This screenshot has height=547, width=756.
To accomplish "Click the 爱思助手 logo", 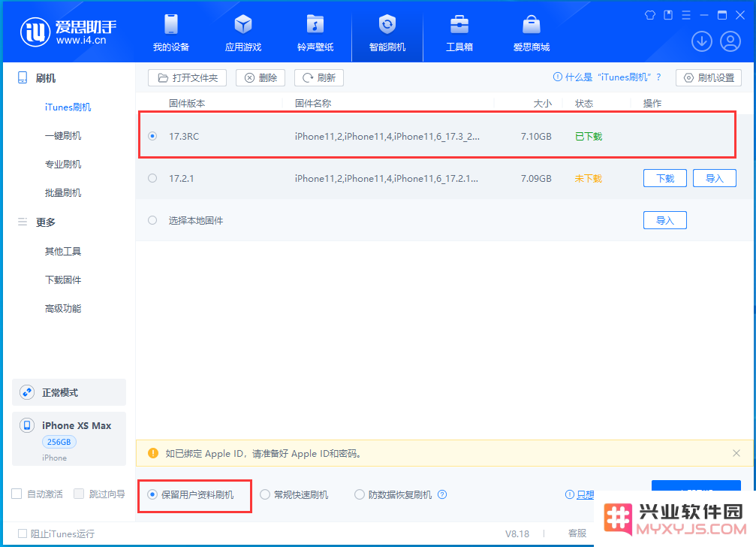I will [x=68, y=32].
